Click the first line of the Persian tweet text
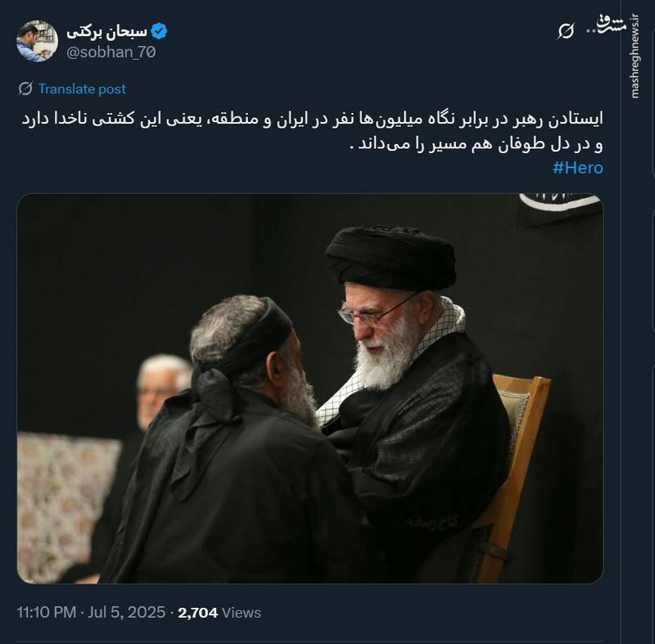Viewport: 655px width, 644px height. [x=312, y=119]
